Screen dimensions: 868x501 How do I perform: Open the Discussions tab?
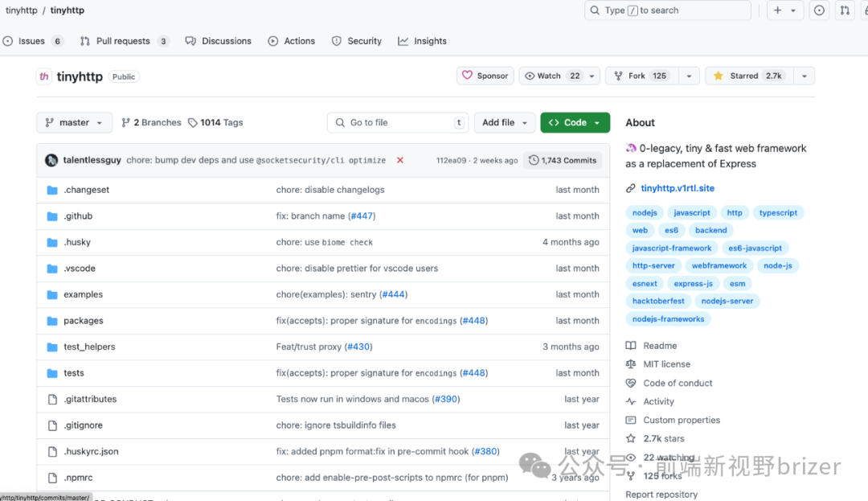218,41
